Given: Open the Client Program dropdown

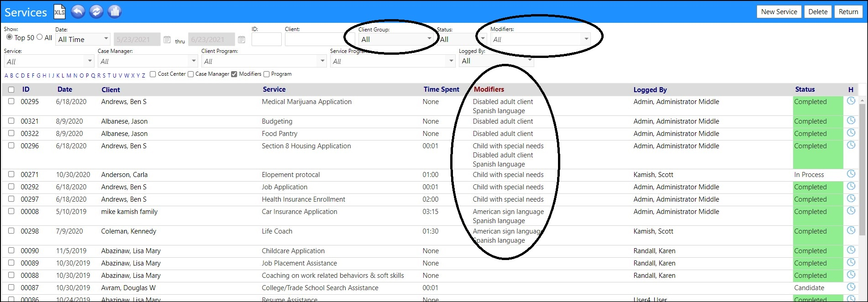Looking at the screenshot, I should 264,61.
